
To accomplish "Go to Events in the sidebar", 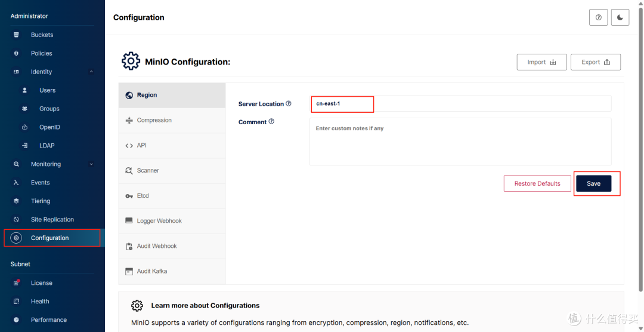I will click(x=41, y=183).
